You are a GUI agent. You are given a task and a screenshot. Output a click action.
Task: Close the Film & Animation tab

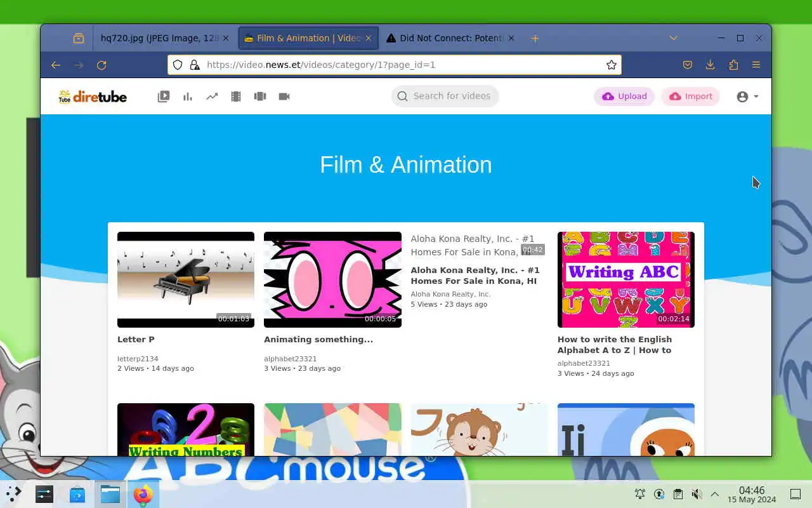[368, 38]
